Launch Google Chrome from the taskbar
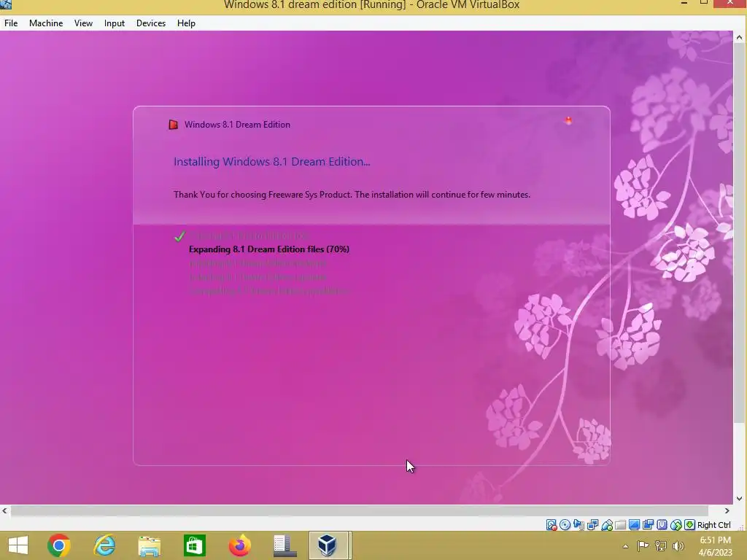Screen dimensions: 747x560 coord(59,545)
